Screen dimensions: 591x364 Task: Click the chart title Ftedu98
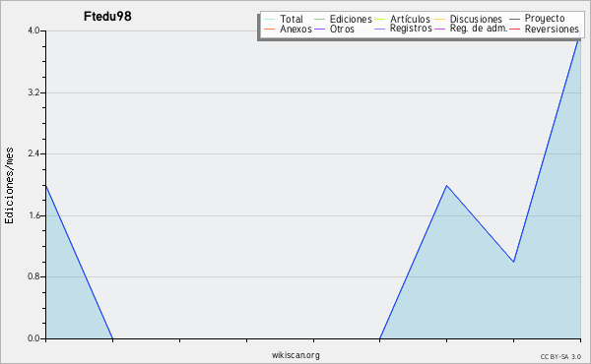(107, 16)
